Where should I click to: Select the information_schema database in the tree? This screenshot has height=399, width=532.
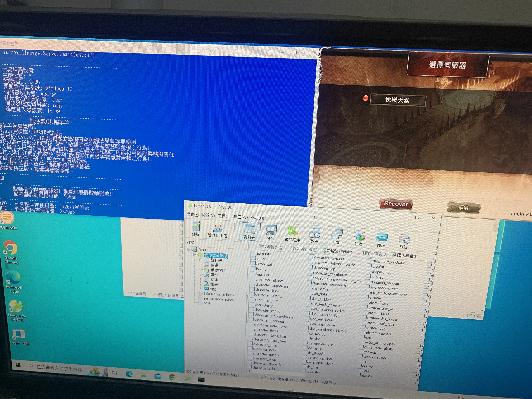[219, 295]
